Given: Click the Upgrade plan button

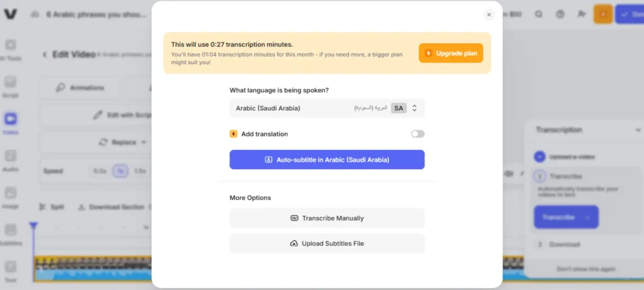Looking at the screenshot, I should 451,53.
